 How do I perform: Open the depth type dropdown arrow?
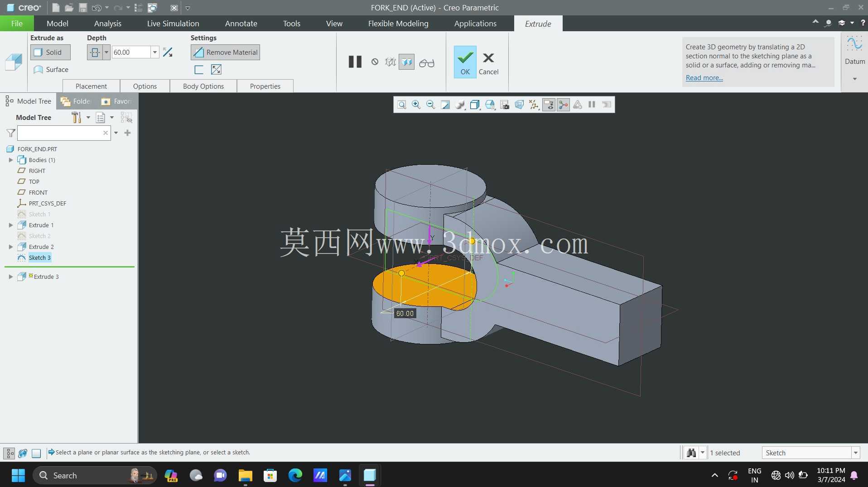pos(106,53)
